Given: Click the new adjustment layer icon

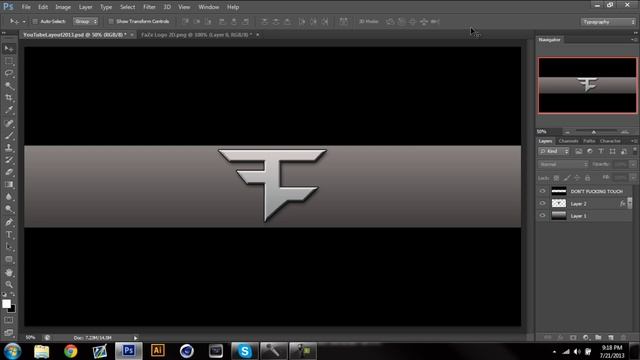Looking at the screenshot, I should tap(586, 338).
